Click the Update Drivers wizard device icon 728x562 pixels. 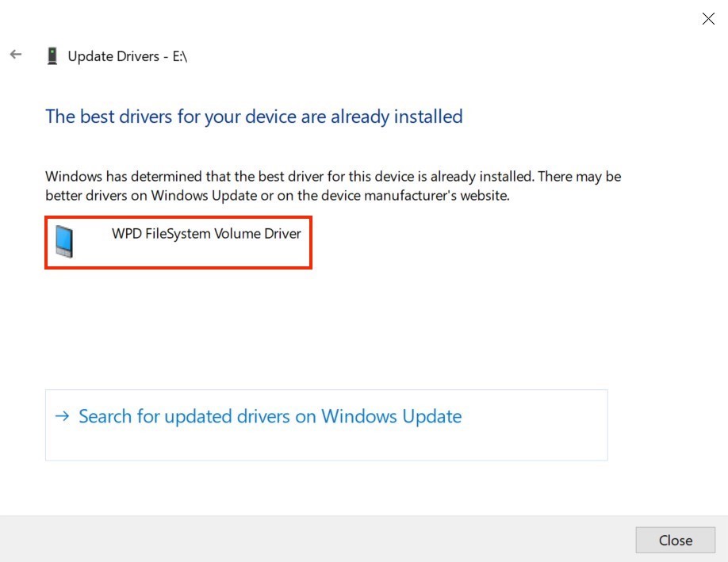coord(52,55)
